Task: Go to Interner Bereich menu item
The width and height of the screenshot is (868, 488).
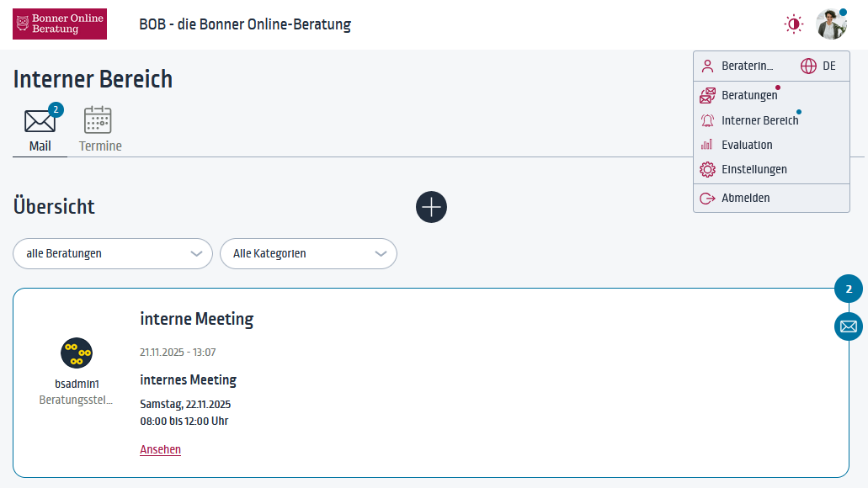Action: (759, 120)
